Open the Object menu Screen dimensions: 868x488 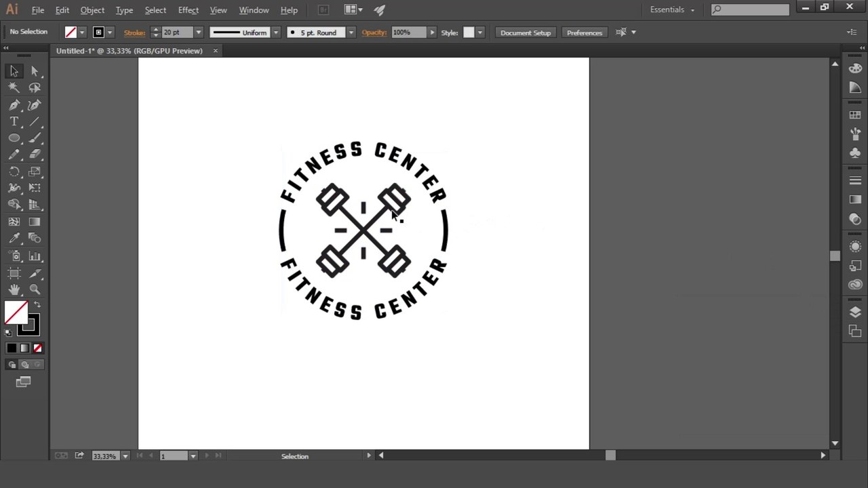point(92,10)
